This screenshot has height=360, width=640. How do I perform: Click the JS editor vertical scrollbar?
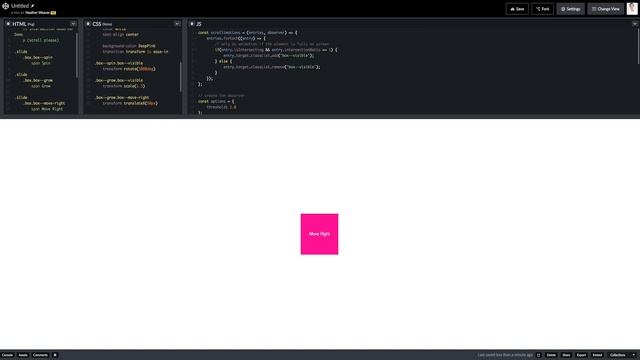638,46
